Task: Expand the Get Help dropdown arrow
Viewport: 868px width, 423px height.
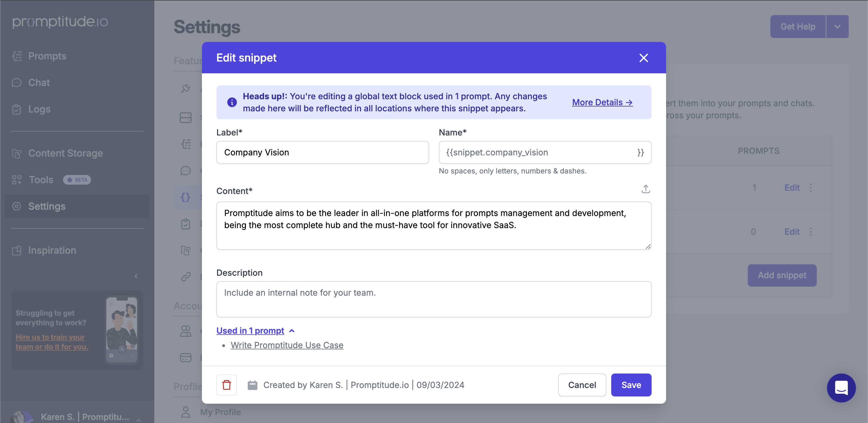Action: click(x=837, y=27)
